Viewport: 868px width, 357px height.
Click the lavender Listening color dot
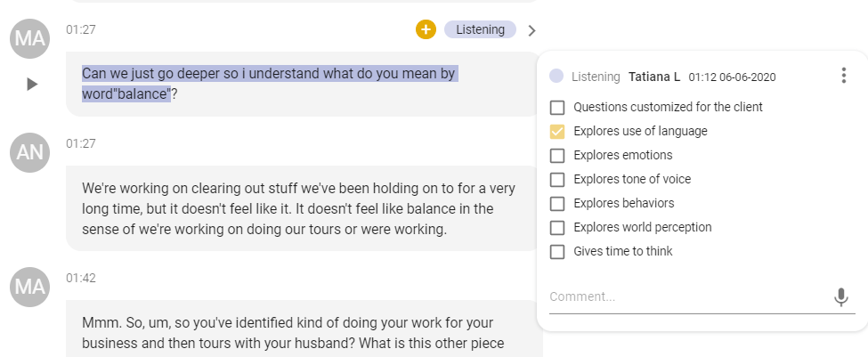tap(556, 77)
